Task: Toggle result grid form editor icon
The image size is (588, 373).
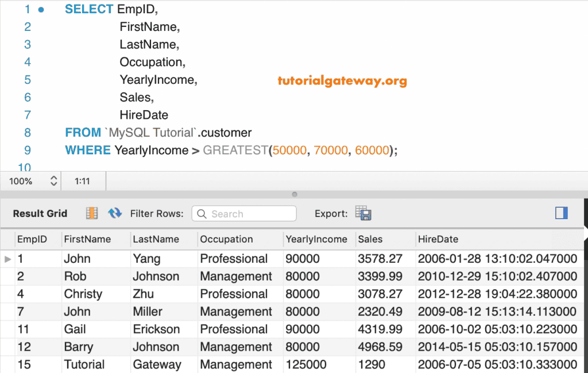Action: coord(92,213)
